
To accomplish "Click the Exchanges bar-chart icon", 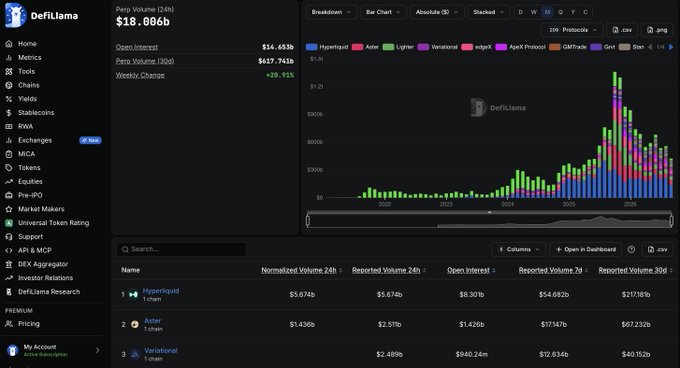I will (9, 140).
